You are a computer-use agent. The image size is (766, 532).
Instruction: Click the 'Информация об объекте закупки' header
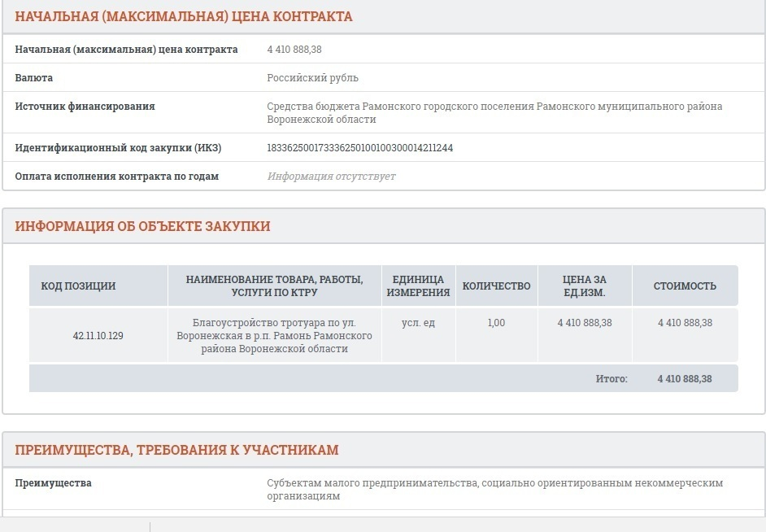pyautogui.click(x=143, y=227)
